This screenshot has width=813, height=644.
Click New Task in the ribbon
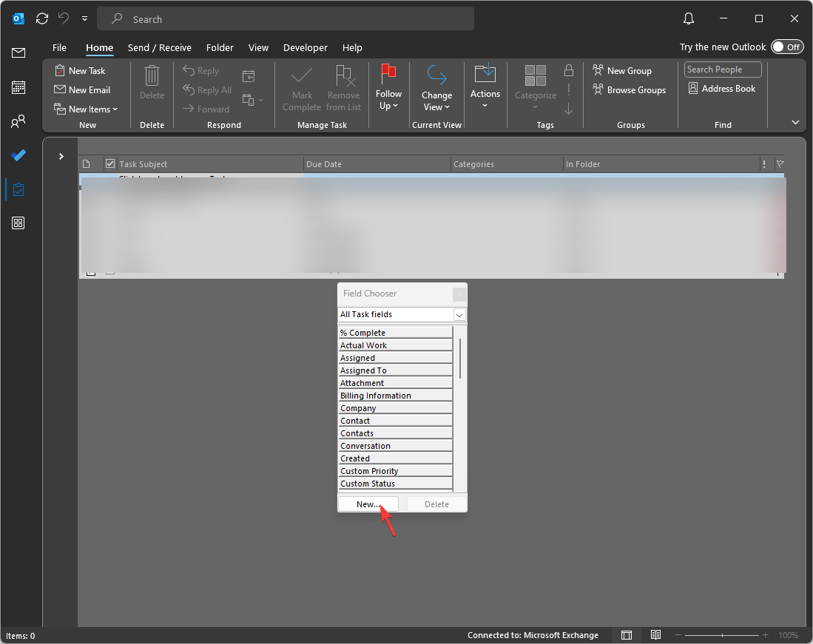80,71
